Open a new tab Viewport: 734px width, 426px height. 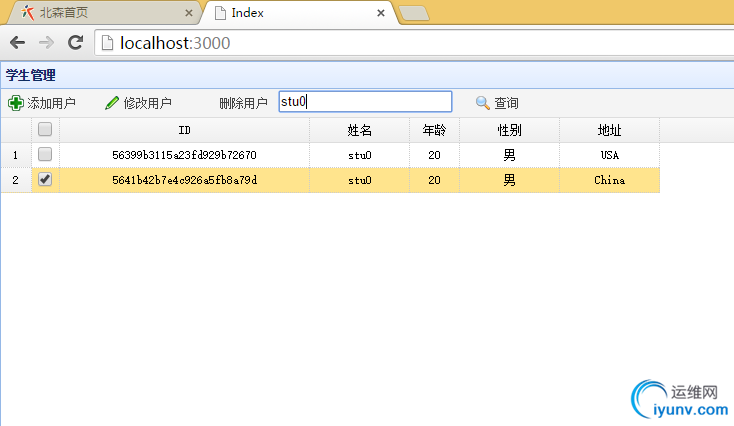(414, 13)
